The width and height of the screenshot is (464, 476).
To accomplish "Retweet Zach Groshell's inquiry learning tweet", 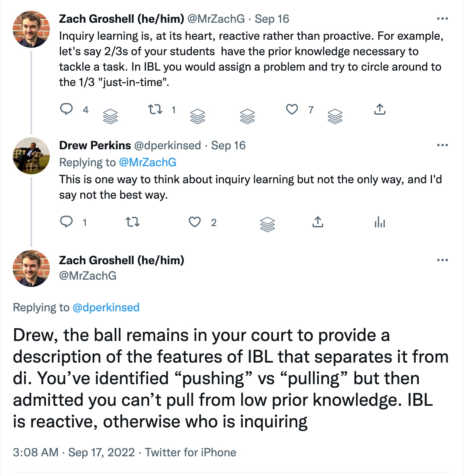I will (x=155, y=110).
